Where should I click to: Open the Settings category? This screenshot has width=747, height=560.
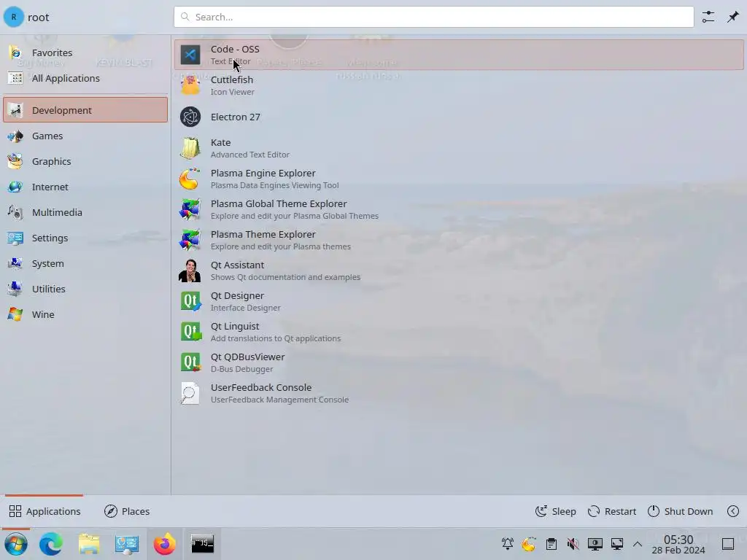coord(85,238)
